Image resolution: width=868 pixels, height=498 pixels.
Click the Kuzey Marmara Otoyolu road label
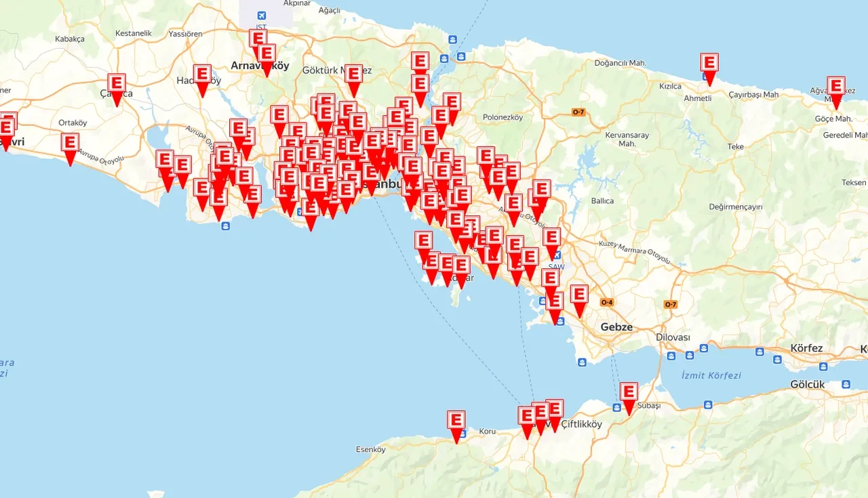(x=635, y=252)
